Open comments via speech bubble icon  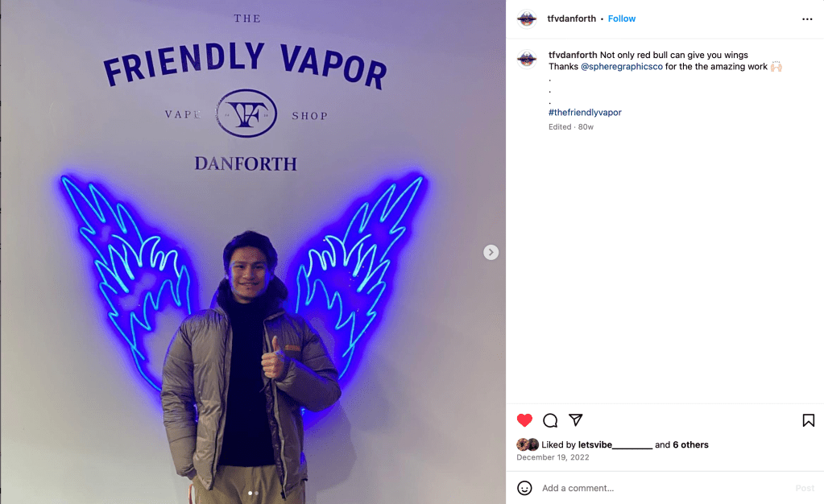pyautogui.click(x=550, y=420)
